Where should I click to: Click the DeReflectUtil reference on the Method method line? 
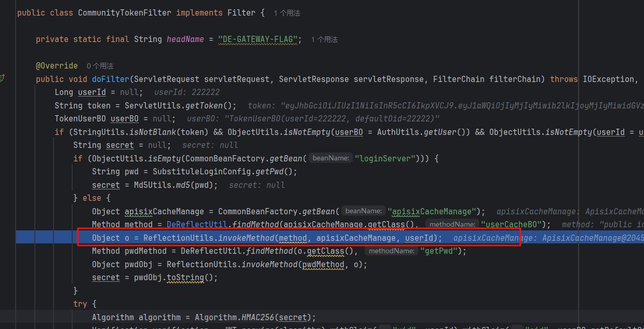pos(197,225)
